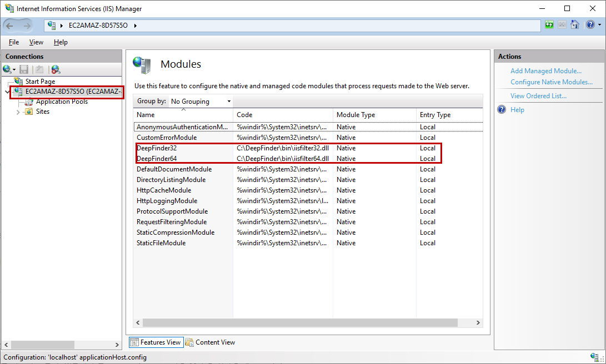The image size is (606, 364).
Task: Click the status bar network icon
Action: coord(595,357)
